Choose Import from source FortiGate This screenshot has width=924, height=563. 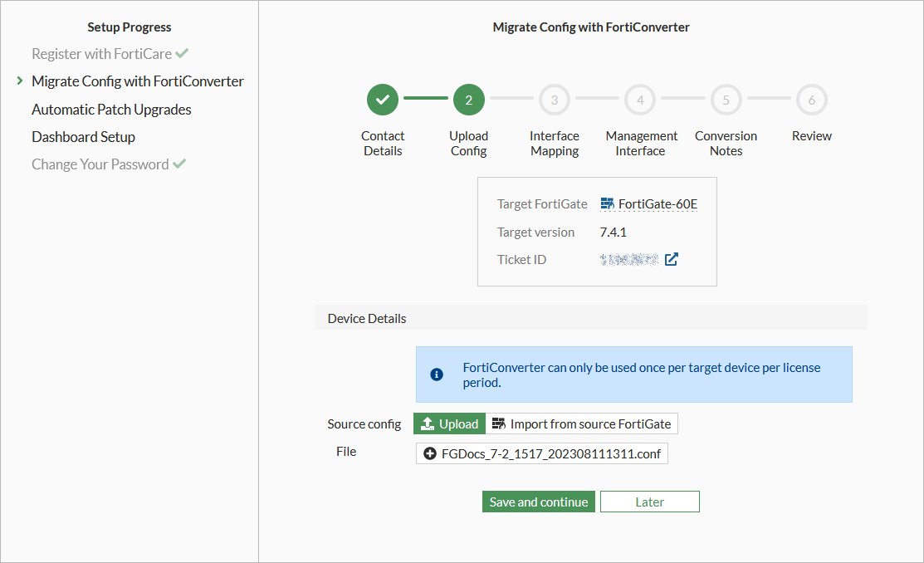(x=582, y=424)
